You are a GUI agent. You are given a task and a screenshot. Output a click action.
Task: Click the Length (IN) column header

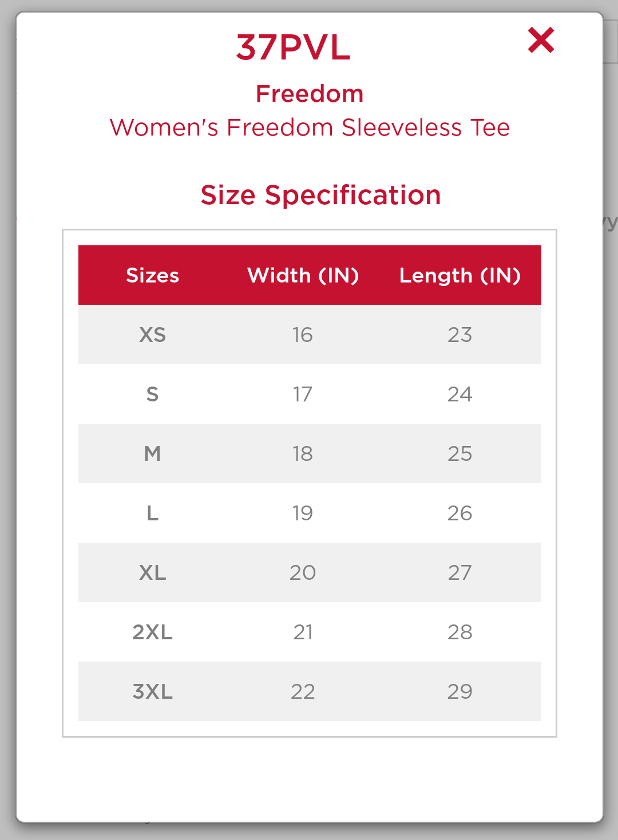click(459, 276)
